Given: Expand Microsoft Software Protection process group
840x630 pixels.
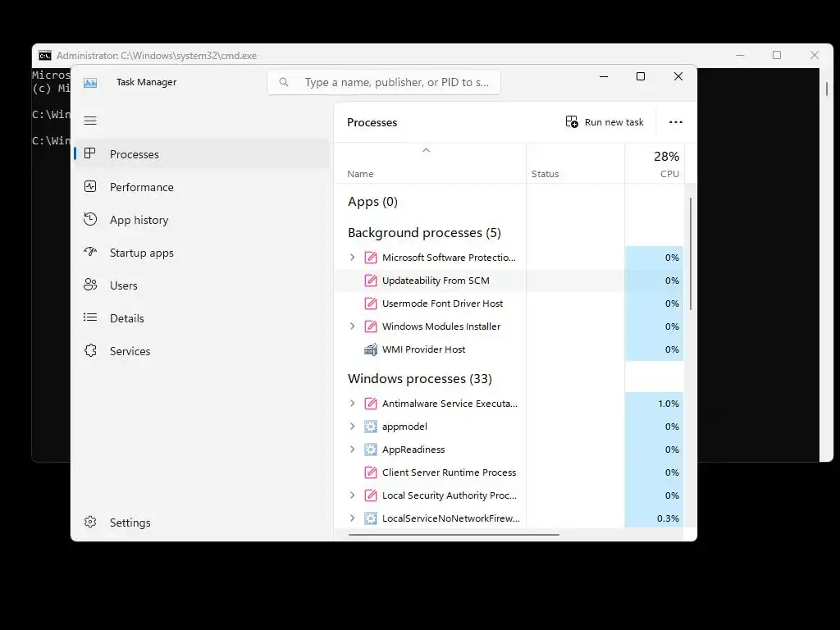Looking at the screenshot, I should [352, 258].
